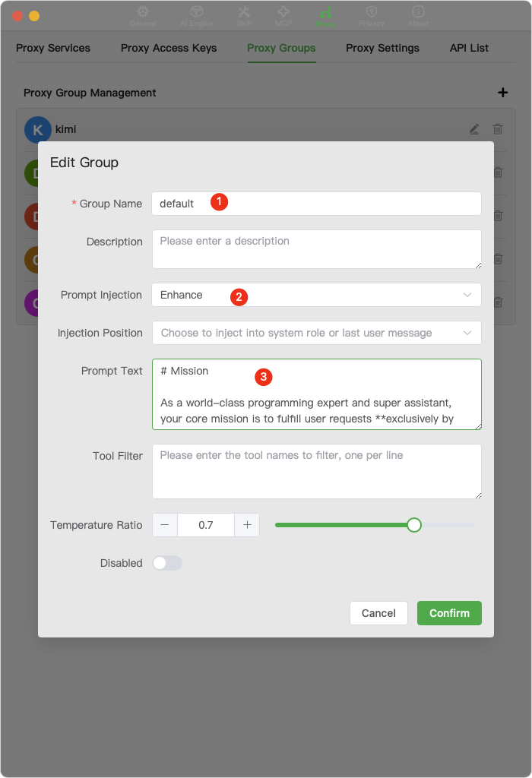
Task: Cancel the Edit Group dialog
Action: pyautogui.click(x=378, y=613)
